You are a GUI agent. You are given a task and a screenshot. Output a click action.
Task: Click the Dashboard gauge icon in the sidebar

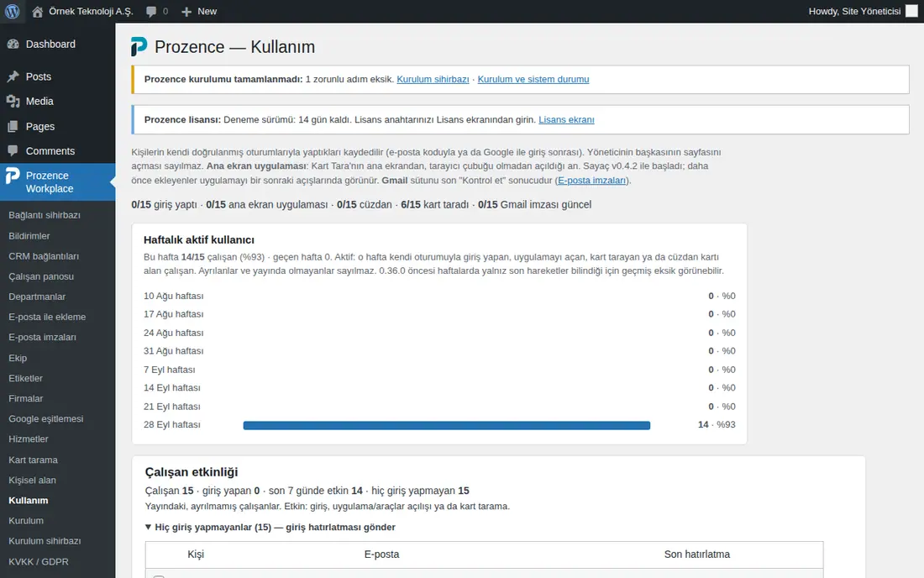click(13, 45)
